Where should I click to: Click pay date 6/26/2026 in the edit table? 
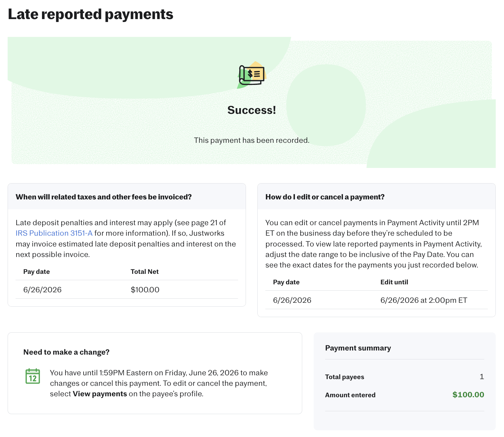coord(292,300)
